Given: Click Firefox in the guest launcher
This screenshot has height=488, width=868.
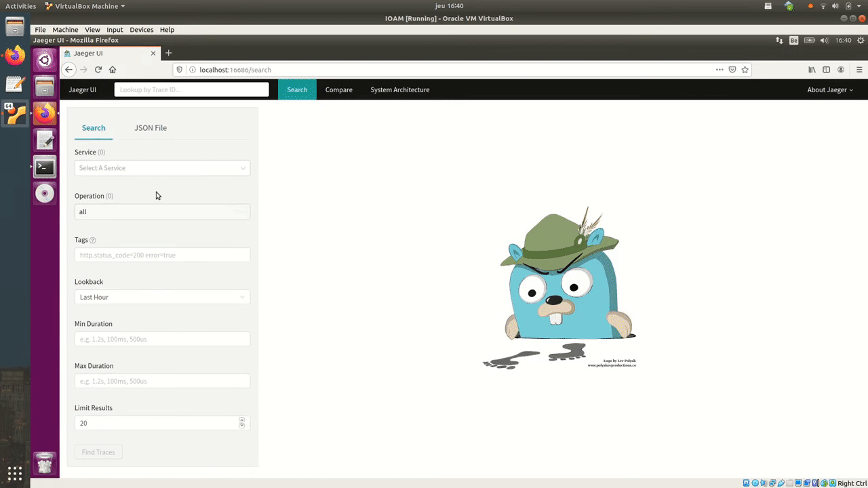Looking at the screenshot, I should click(45, 113).
